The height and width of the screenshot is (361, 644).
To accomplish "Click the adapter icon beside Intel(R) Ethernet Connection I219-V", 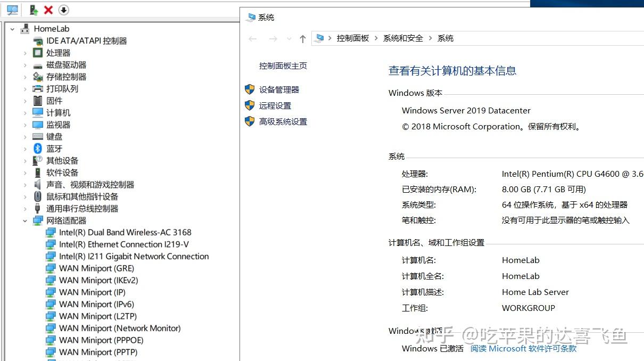I will [51, 244].
